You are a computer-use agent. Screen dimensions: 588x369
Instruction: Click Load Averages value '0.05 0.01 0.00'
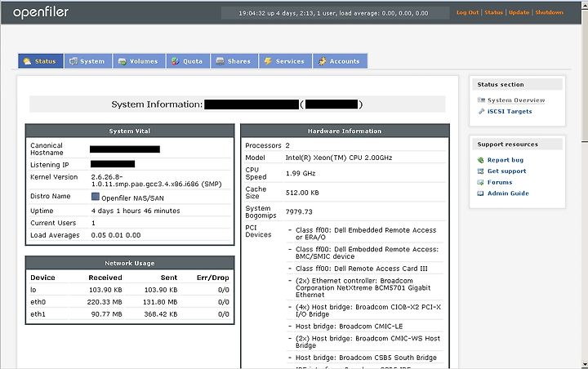pos(116,235)
